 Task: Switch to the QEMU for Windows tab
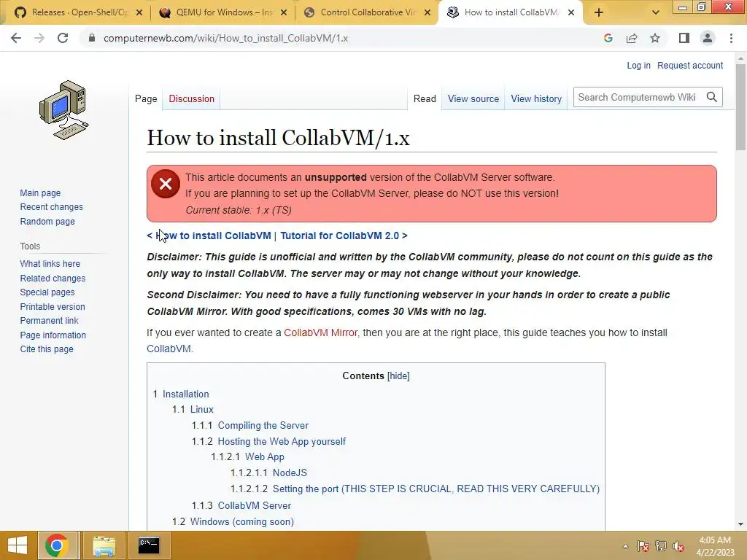pos(224,13)
